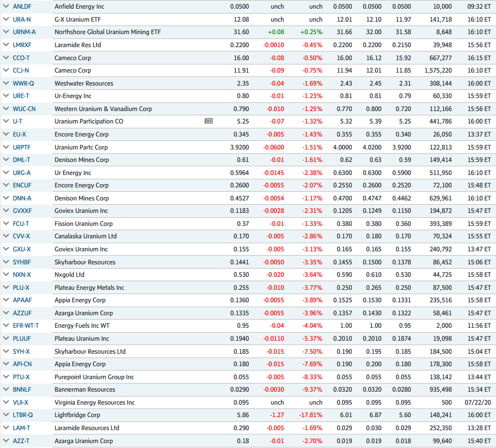Open the URNM-A ticker link
The height and width of the screenshot is (448, 496).
(x=24, y=32)
